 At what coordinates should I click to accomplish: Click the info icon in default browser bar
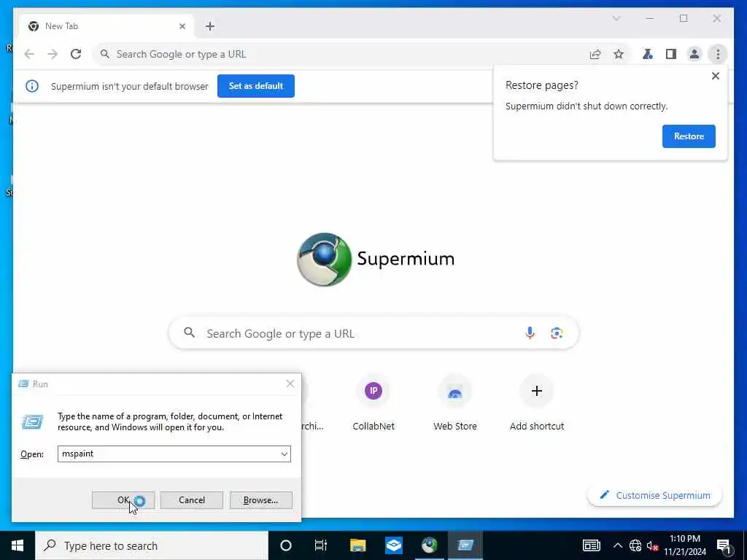(x=32, y=86)
